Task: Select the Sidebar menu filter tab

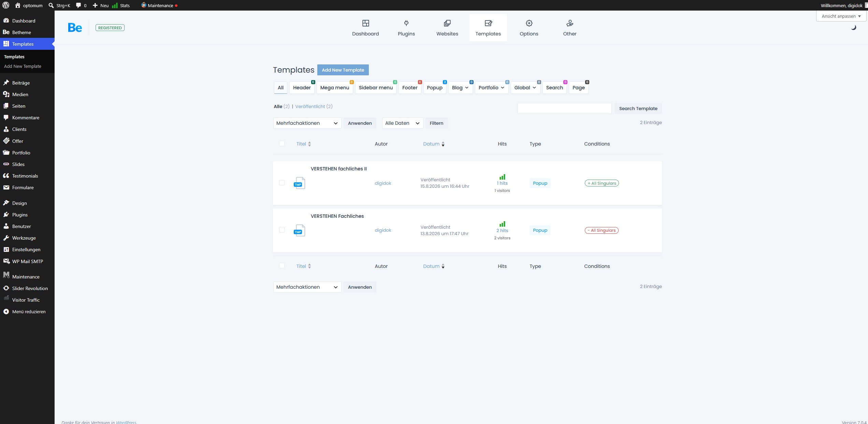Action: pyautogui.click(x=376, y=88)
